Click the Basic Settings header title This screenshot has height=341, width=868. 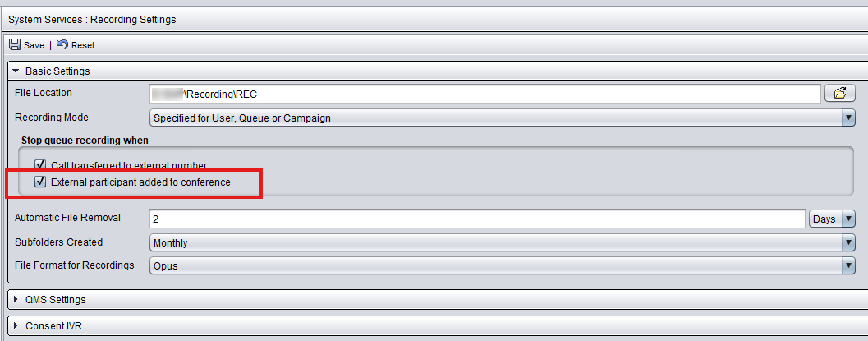[57, 71]
